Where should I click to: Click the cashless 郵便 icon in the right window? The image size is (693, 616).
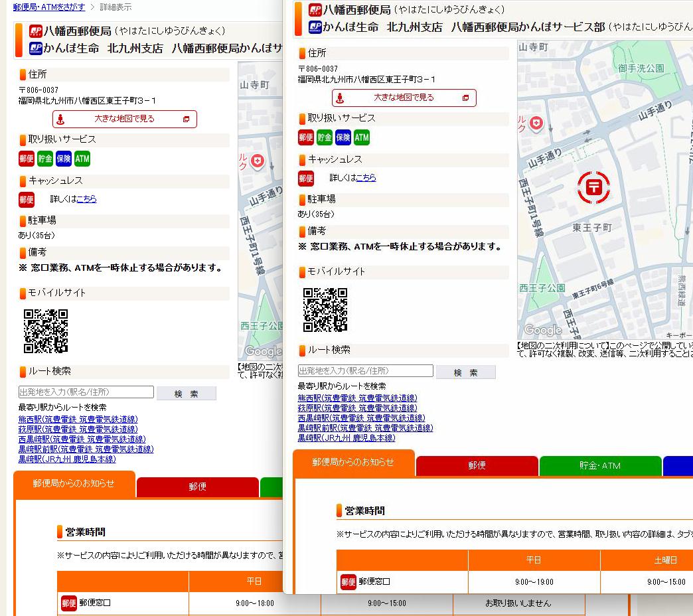[306, 179]
